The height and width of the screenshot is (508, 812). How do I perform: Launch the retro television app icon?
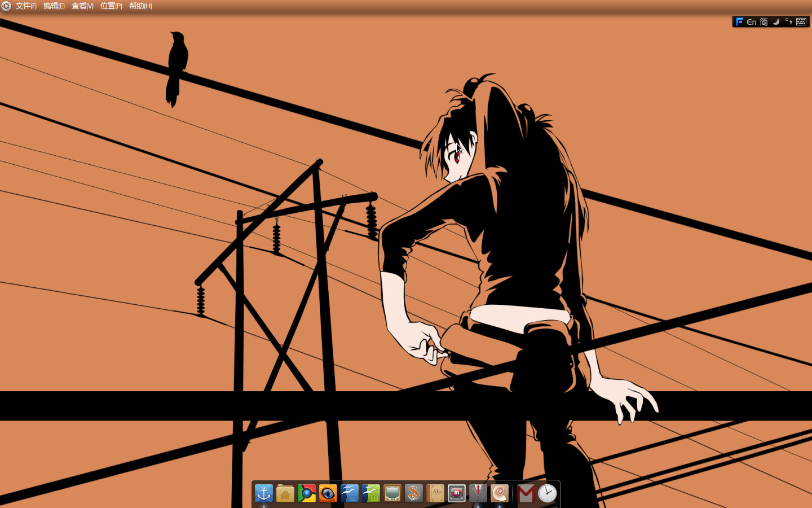click(x=392, y=493)
